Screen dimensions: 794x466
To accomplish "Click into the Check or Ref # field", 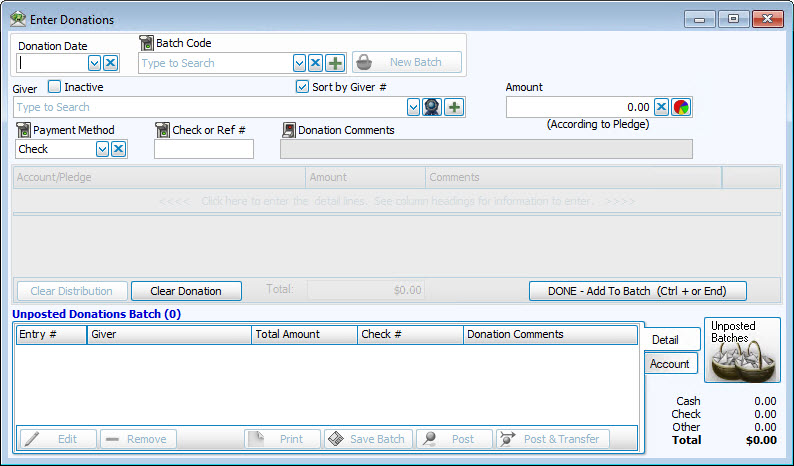I will click(x=204, y=149).
